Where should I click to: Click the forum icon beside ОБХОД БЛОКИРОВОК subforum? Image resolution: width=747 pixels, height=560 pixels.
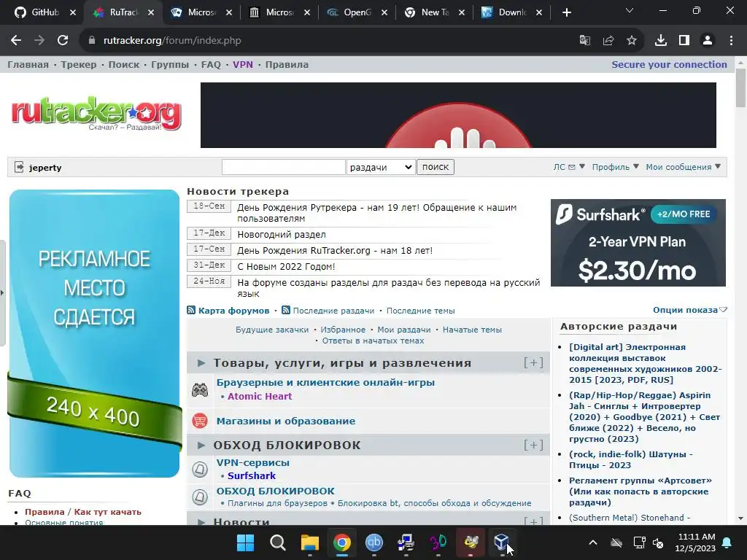200,497
